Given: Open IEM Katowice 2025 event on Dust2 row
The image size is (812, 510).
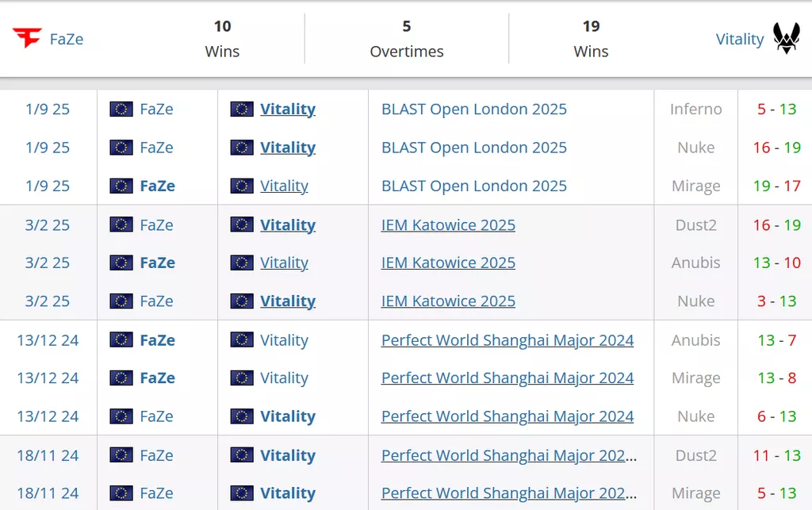Looking at the screenshot, I should [x=448, y=225].
